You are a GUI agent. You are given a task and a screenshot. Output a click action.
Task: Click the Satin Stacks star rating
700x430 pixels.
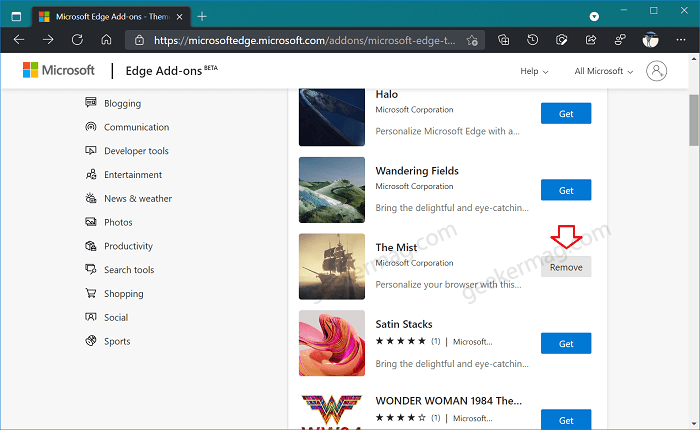[400, 342]
